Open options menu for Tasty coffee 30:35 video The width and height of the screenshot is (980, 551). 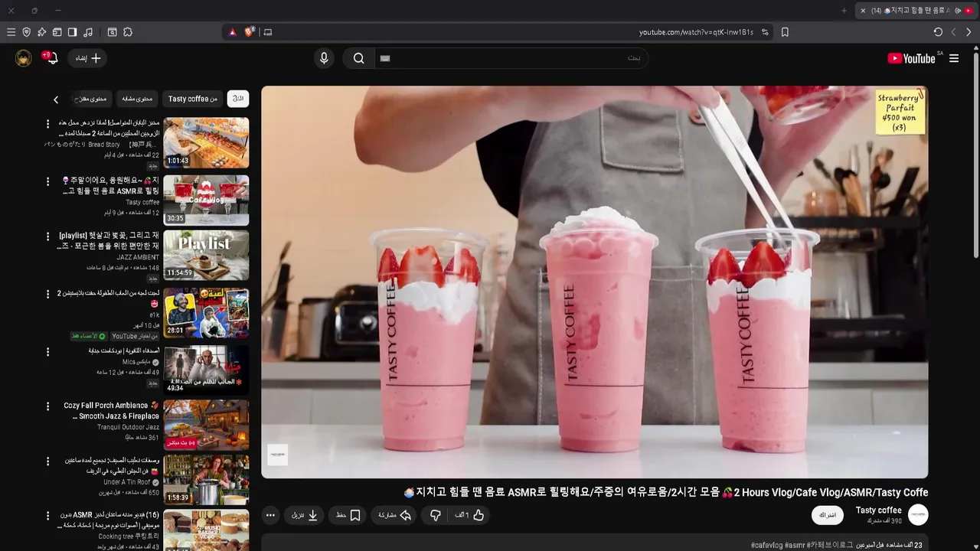pos(47,181)
